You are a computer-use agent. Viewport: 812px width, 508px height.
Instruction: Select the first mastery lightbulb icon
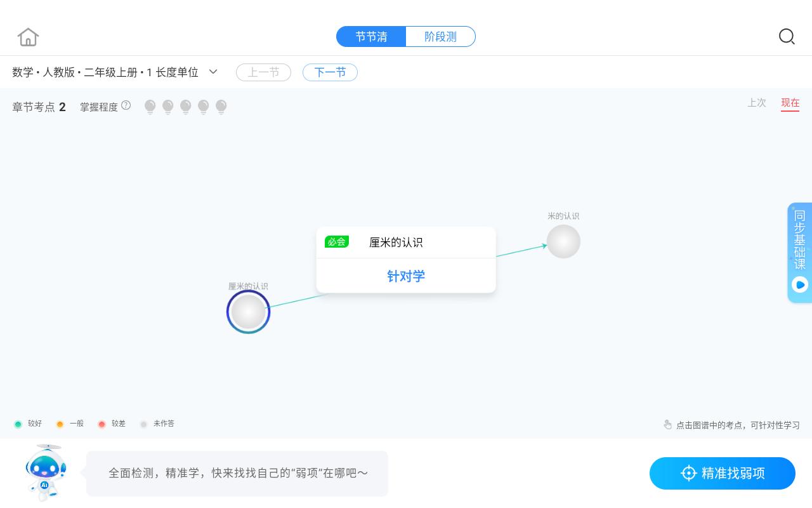click(150, 107)
